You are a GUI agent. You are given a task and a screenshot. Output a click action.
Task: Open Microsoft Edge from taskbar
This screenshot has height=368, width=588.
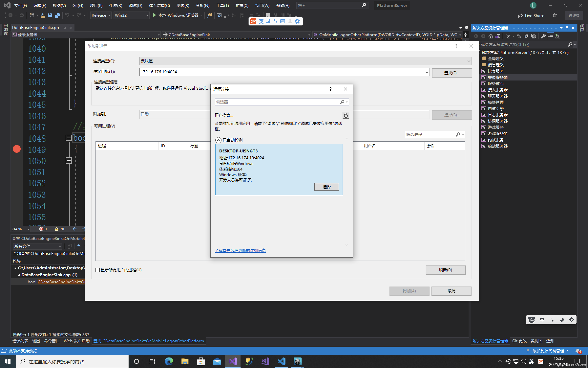pos(169,361)
